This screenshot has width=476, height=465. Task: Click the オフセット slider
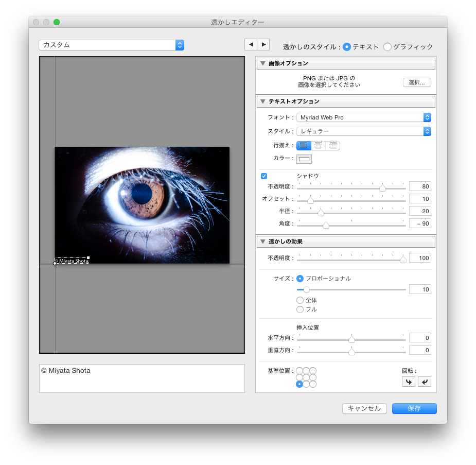(x=351, y=201)
